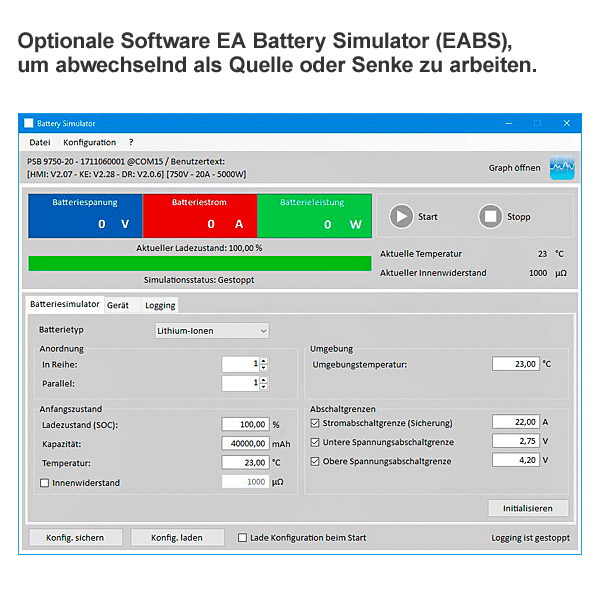
Task: Toggle Stromabschaltgrenze (Sicherung) checkbox
Action: pos(315,422)
